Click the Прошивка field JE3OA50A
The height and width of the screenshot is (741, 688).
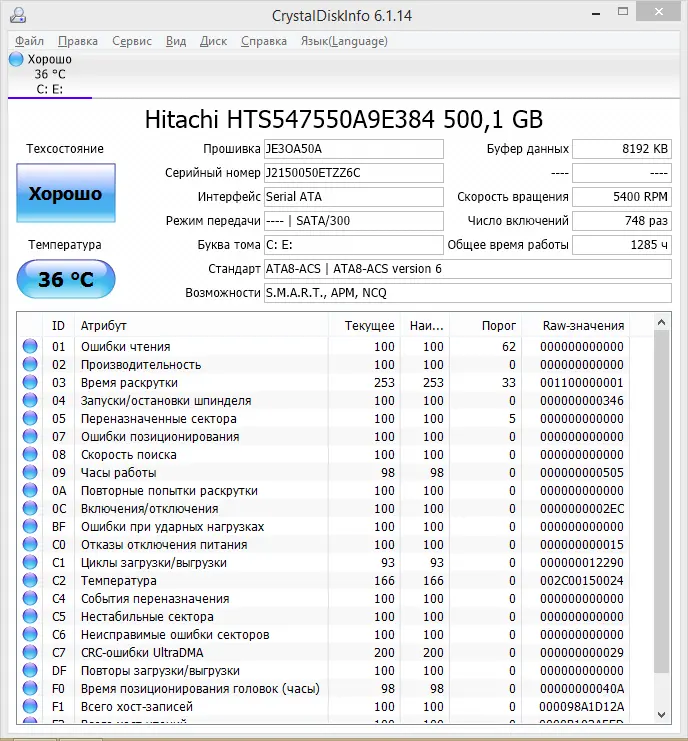[x=353, y=149]
